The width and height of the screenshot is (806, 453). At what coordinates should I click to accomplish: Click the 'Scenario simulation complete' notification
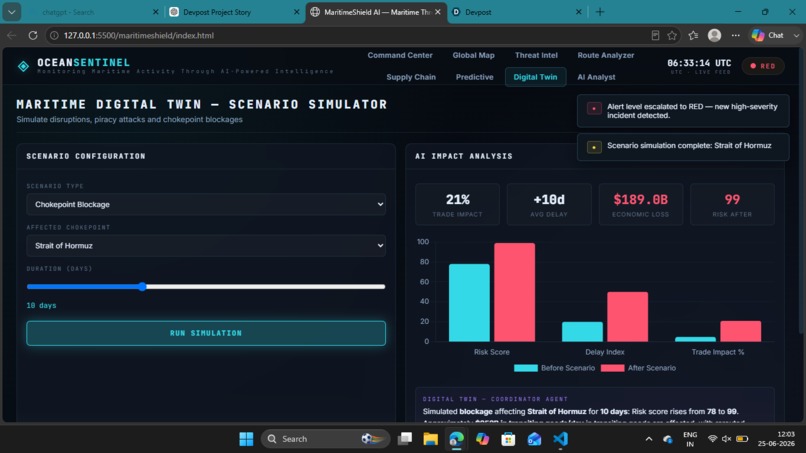click(x=683, y=147)
